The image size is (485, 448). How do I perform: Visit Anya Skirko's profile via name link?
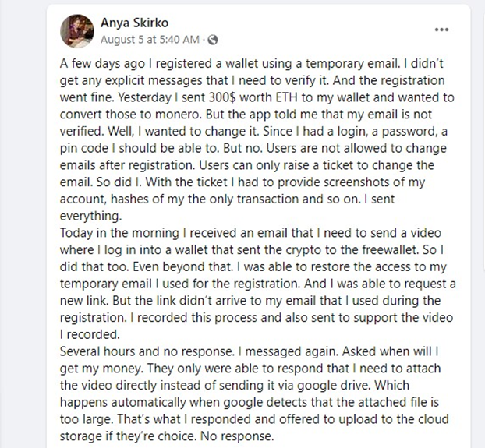point(135,23)
